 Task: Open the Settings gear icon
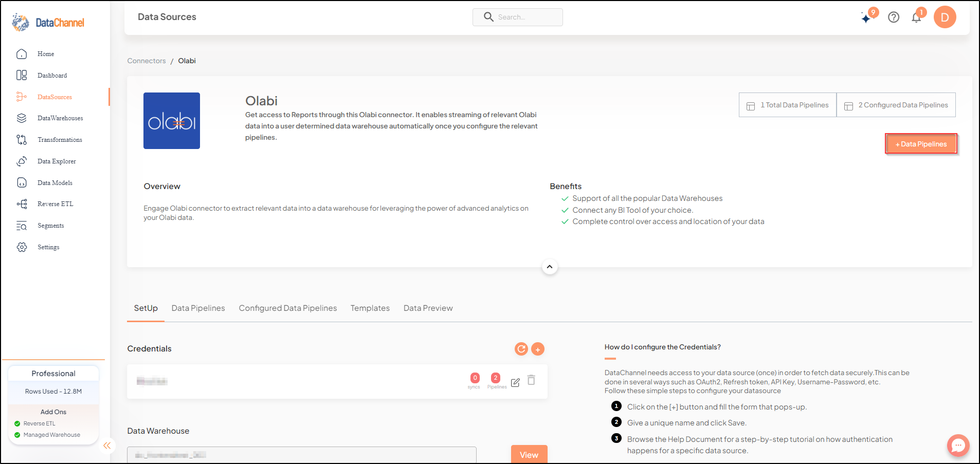pyautogui.click(x=22, y=247)
